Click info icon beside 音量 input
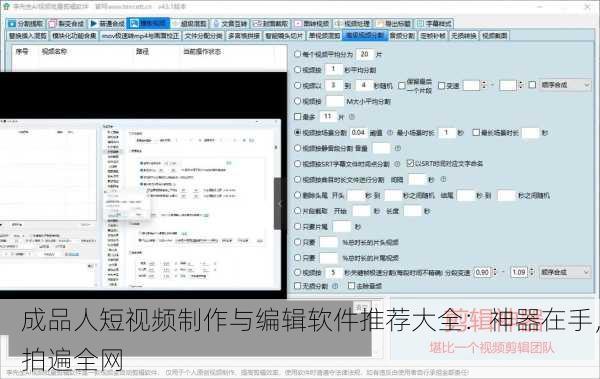This screenshot has width=600, height=379. click(x=398, y=148)
